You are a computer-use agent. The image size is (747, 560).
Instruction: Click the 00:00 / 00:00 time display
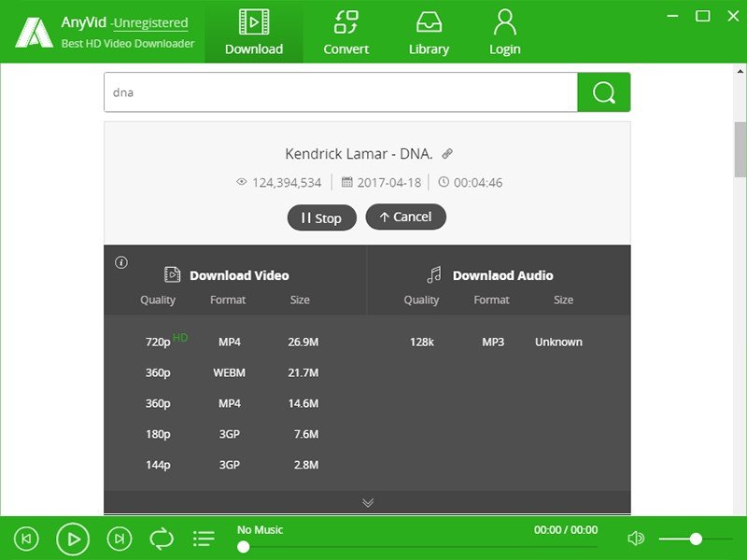pos(566,529)
